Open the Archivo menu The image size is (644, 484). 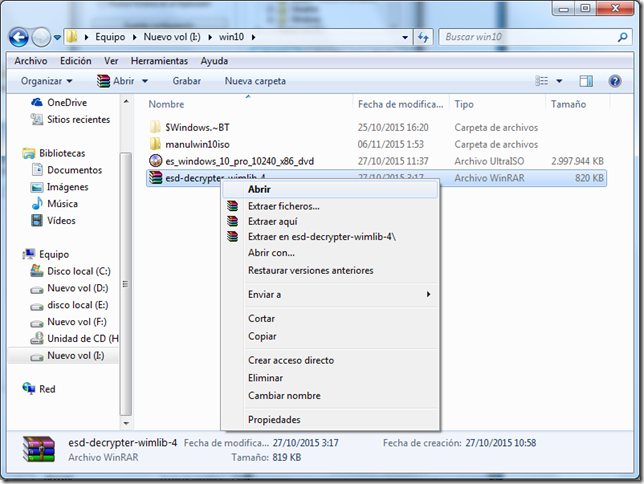(x=31, y=61)
